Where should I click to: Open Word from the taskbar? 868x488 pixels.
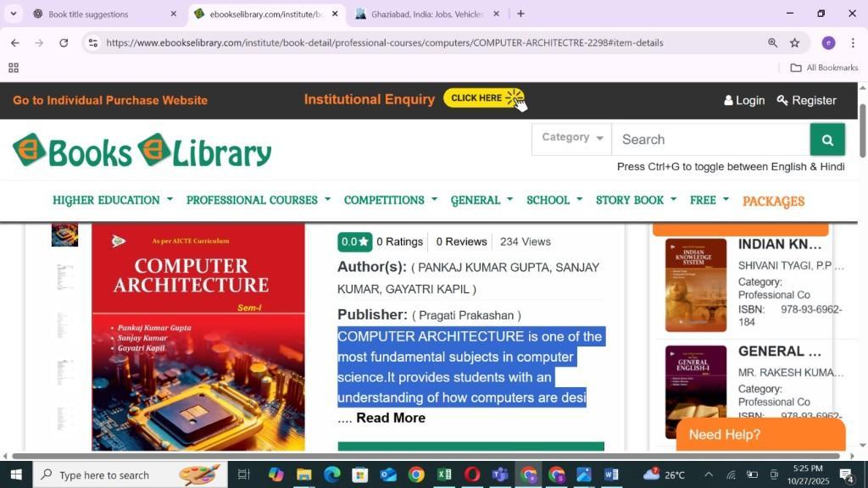[x=612, y=474]
